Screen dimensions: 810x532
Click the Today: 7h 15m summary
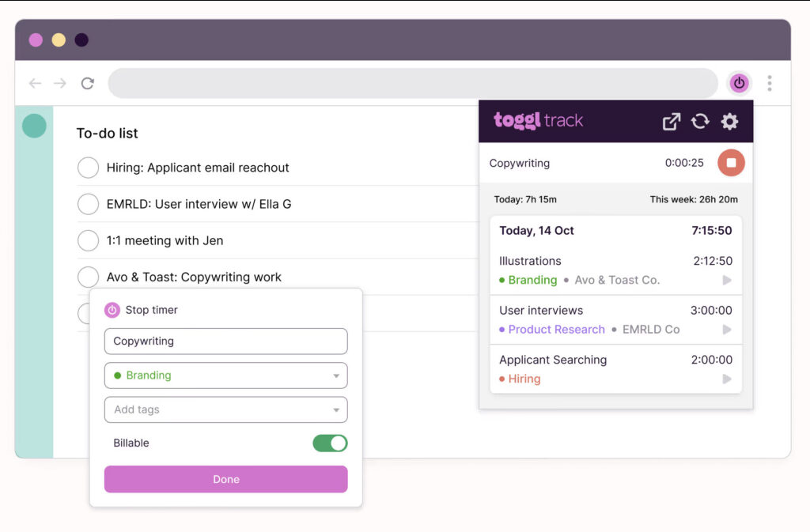[x=525, y=200]
